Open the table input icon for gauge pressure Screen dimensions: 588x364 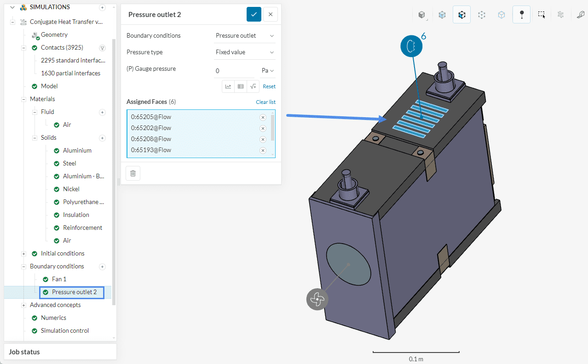pos(240,86)
